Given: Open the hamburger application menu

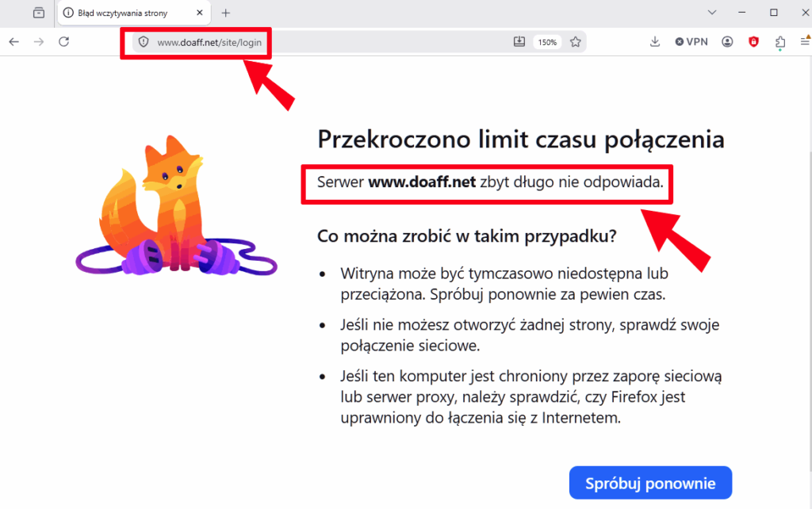Looking at the screenshot, I should [x=806, y=41].
